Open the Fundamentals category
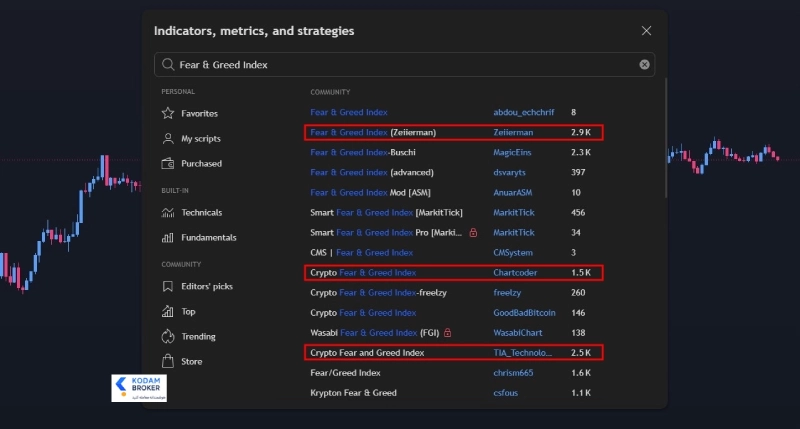800x429 pixels. click(208, 237)
